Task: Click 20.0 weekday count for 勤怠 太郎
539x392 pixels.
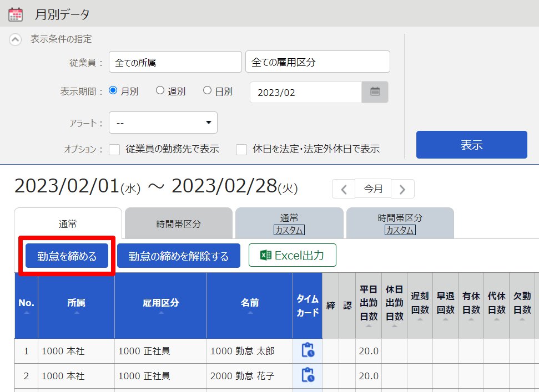Action: click(369, 351)
